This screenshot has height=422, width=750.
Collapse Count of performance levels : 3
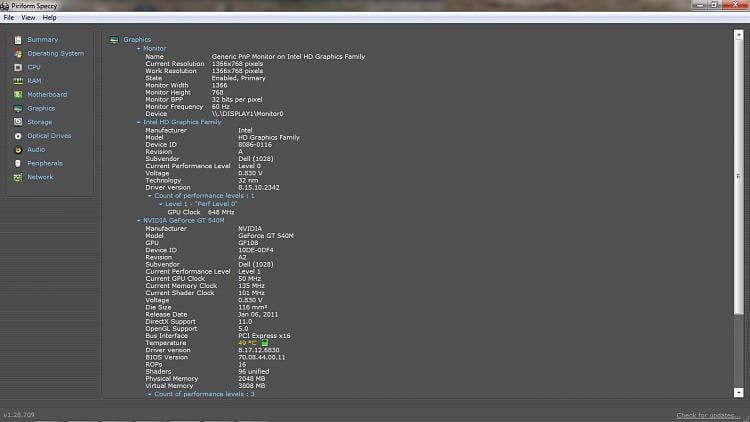[x=150, y=394]
